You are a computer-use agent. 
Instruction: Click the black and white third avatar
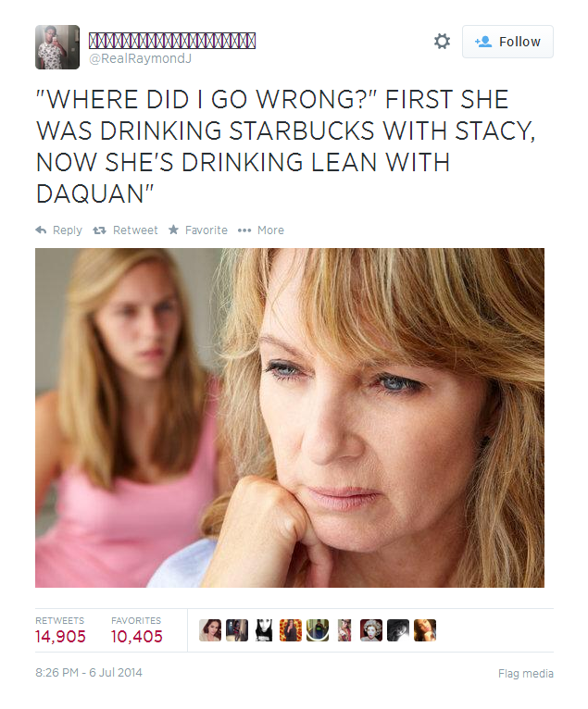tap(264, 630)
